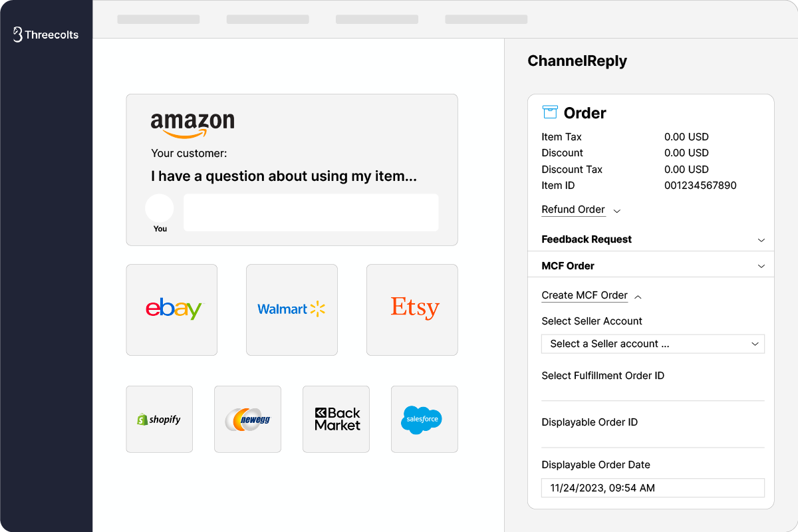The image size is (798, 532).
Task: Click the Select Fulfillment Order ID field
Action: pyautogui.click(x=652, y=392)
